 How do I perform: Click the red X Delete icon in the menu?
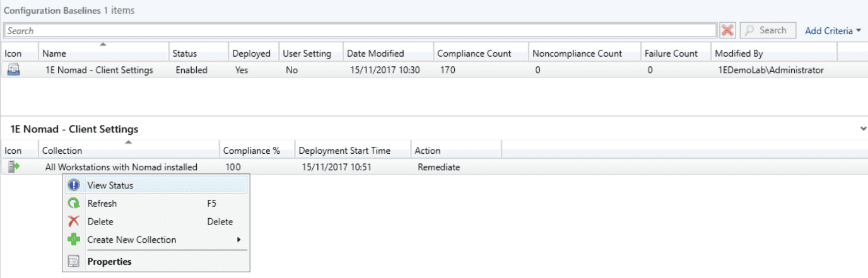pos(74,222)
